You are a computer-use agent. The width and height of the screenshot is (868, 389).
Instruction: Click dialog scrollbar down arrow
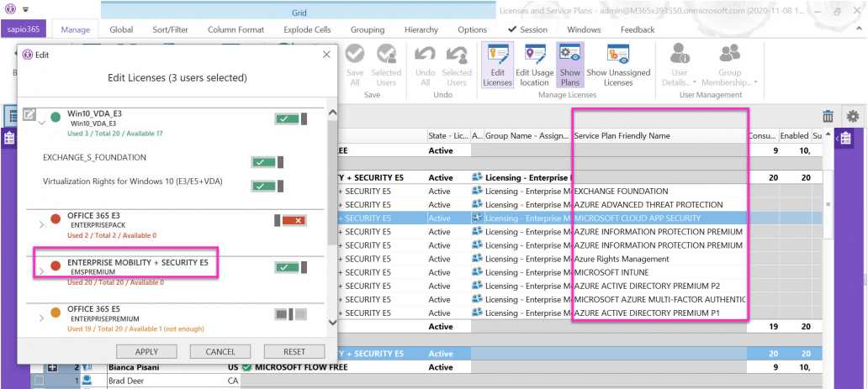point(332,322)
